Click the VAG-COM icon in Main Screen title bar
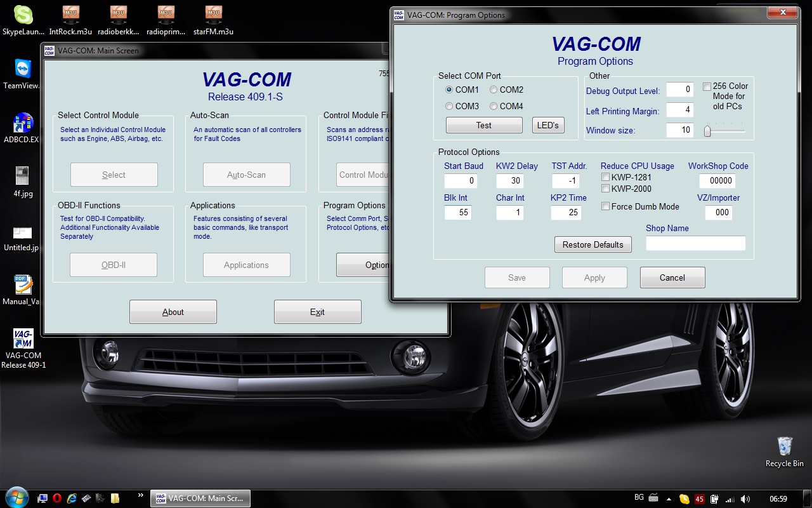Viewport: 812px width, 508px height. (49, 51)
